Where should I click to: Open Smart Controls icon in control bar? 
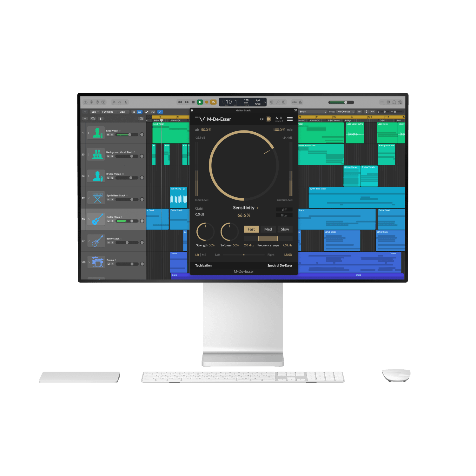point(114,102)
